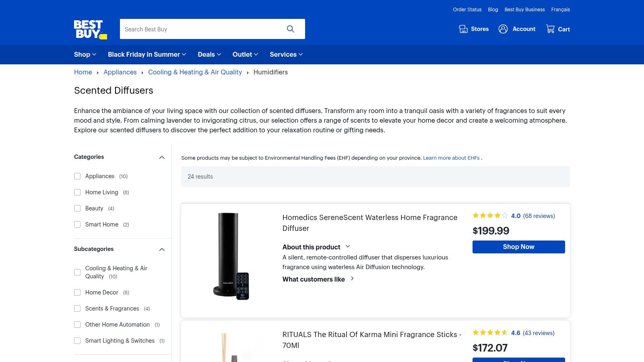Collapse the Categories filter section

162,157
